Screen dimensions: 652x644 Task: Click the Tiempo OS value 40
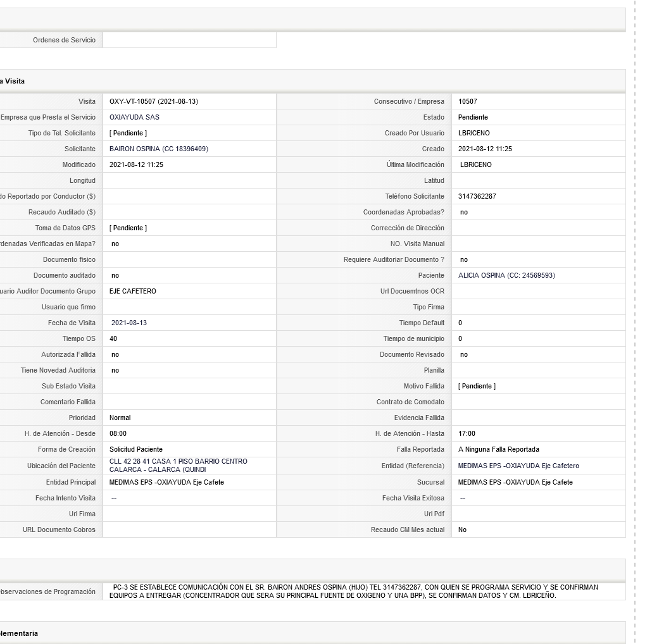(x=113, y=338)
